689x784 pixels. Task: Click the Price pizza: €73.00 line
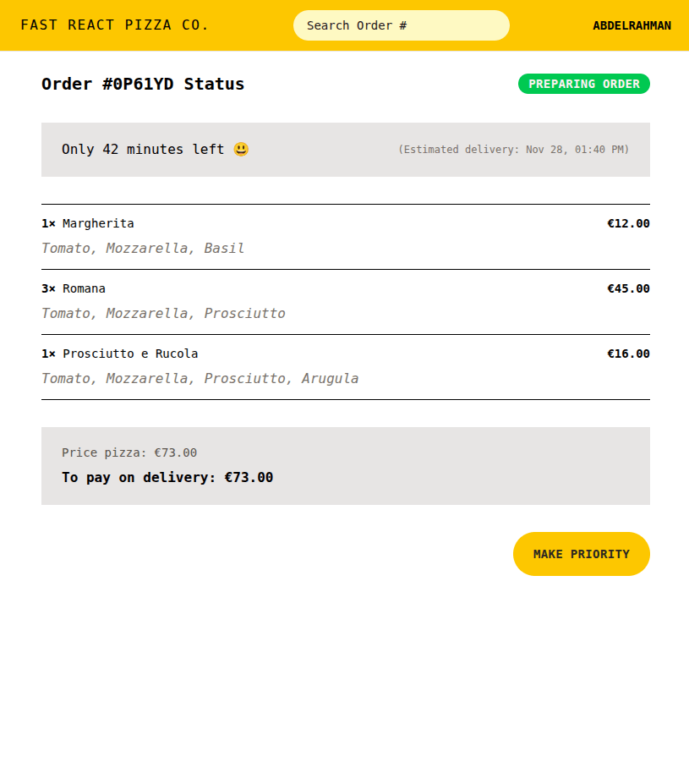point(129,452)
